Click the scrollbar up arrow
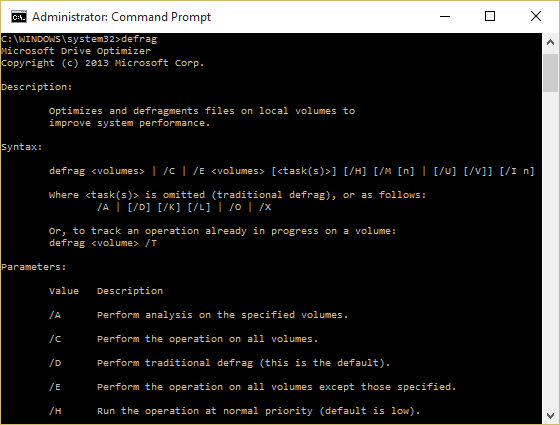Viewport: 560px width, 425px height. coord(550,42)
